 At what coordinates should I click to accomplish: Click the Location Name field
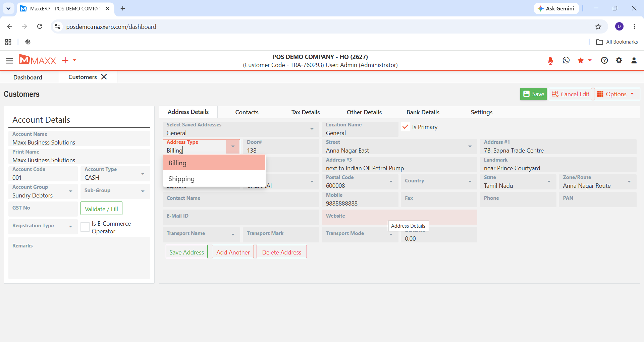click(360, 129)
